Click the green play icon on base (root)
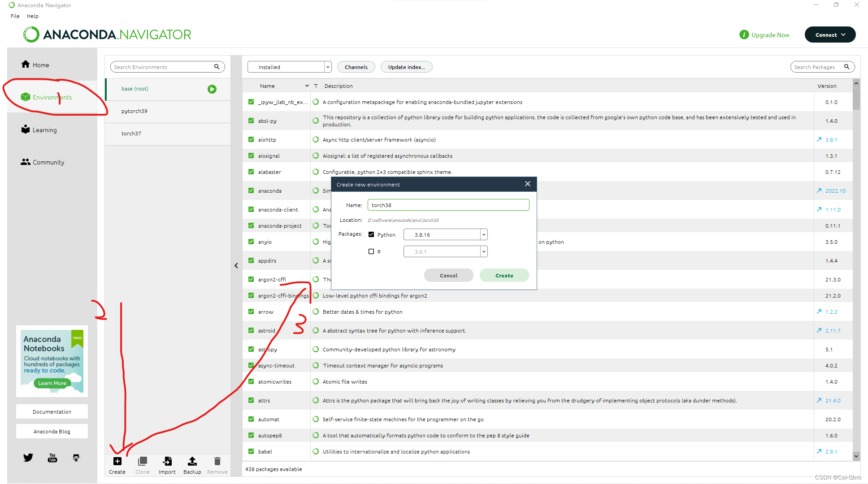The width and height of the screenshot is (868, 484). [212, 89]
